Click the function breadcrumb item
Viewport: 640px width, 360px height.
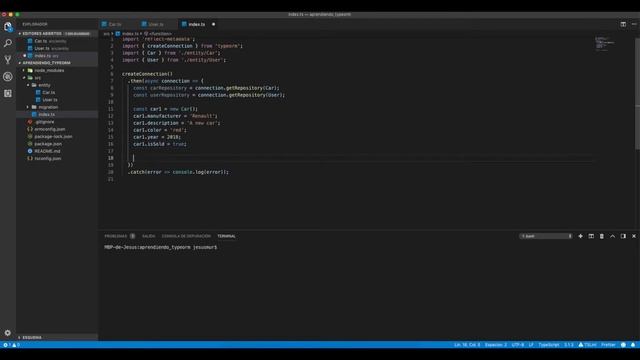click(158, 33)
